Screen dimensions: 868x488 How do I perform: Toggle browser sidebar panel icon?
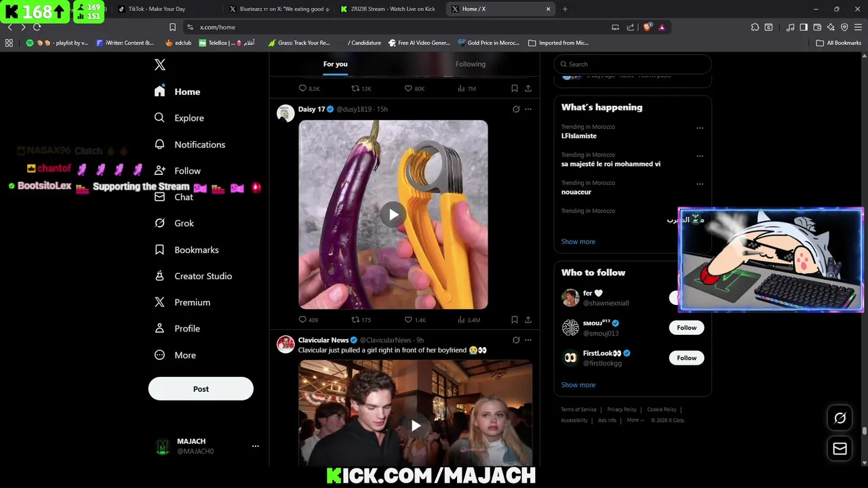tap(804, 27)
